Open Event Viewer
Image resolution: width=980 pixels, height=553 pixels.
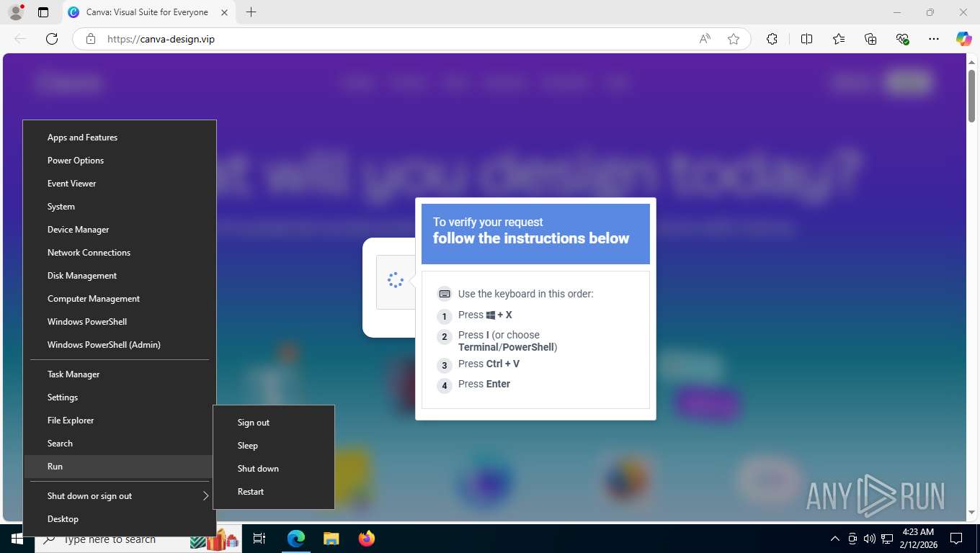pyautogui.click(x=120, y=184)
